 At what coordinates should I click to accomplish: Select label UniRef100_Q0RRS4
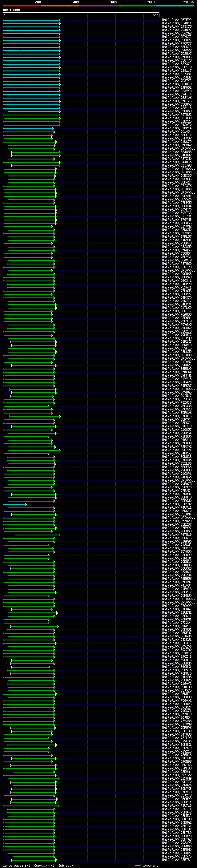tap(177, 433)
